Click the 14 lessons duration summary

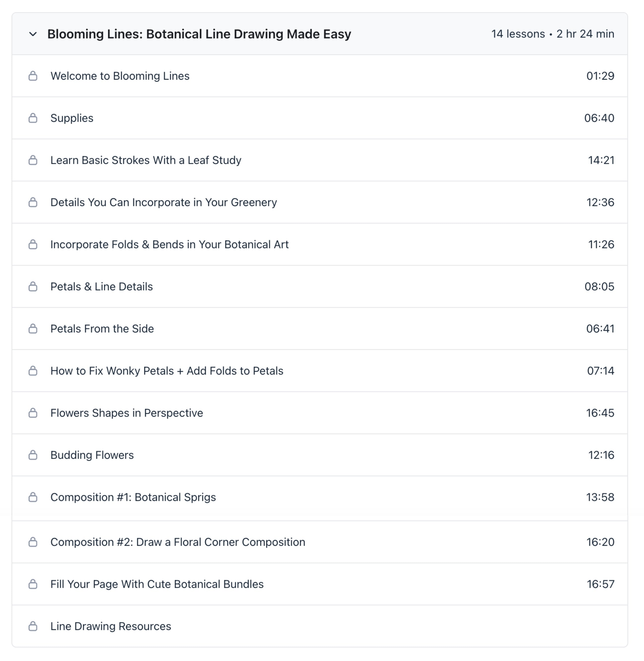pos(552,34)
